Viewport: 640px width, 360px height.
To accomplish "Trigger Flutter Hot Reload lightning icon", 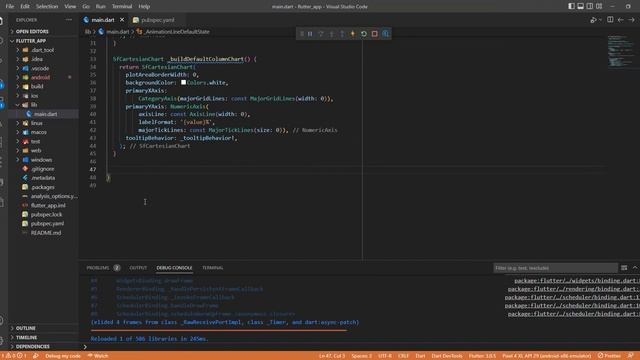I will [x=353, y=34].
